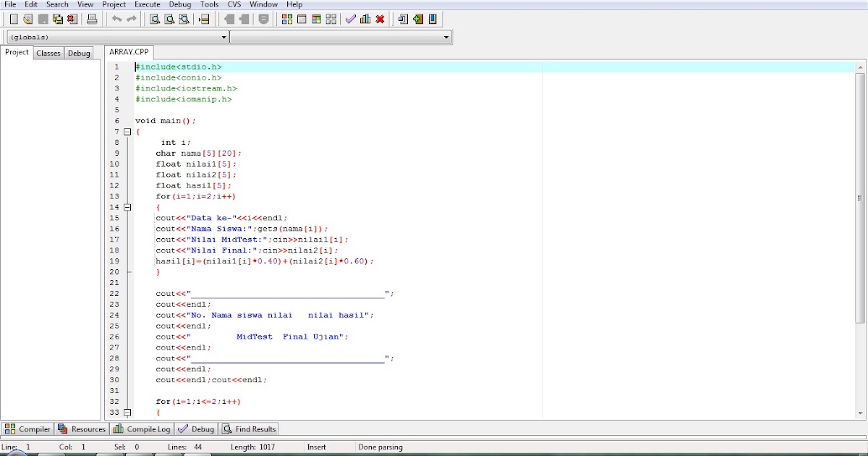The width and height of the screenshot is (868, 456).
Task: Click the New file toolbar icon
Action: (x=14, y=19)
